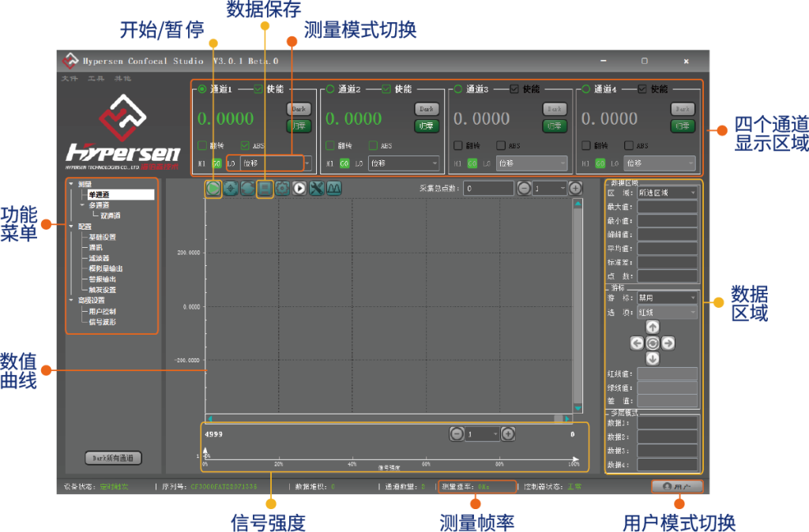Click the green start/pause measurement icon
Screen dimensions: 809x532
click(x=213, y=188)
